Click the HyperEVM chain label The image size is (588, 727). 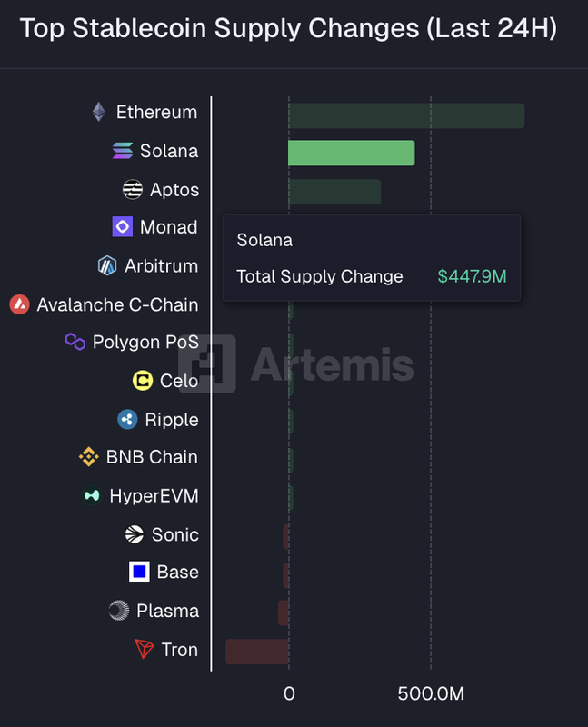point(154,496)
